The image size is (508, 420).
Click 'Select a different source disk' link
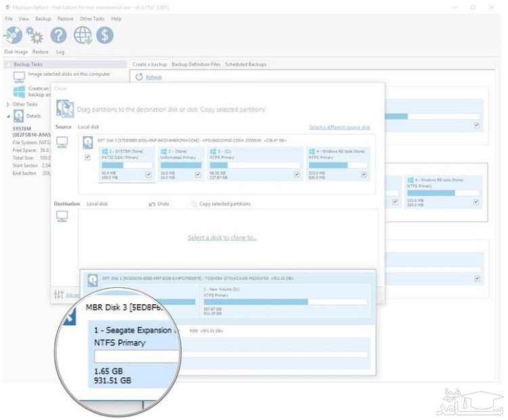tap(339, 127)
